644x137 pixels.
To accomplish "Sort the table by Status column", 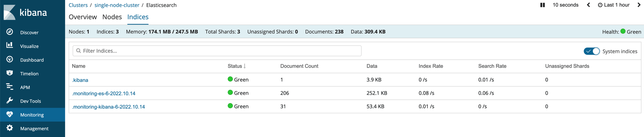I will pos(237,66).
